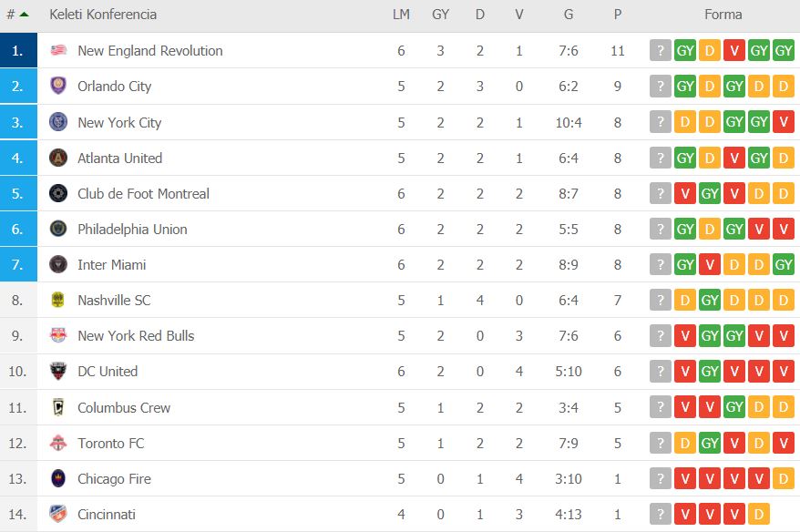
Task: Click the Columbus Crew logo icon
Action: click(x=58, y=407)
